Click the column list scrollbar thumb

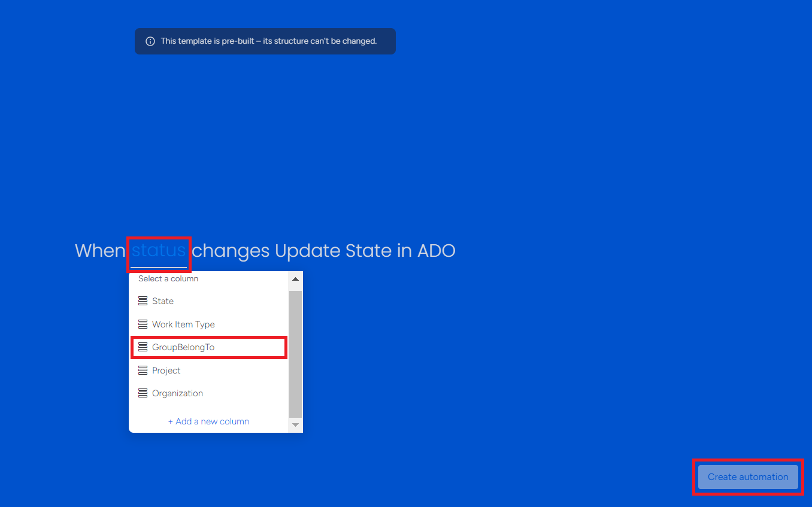pyautogui.click(x=295, y=354)
